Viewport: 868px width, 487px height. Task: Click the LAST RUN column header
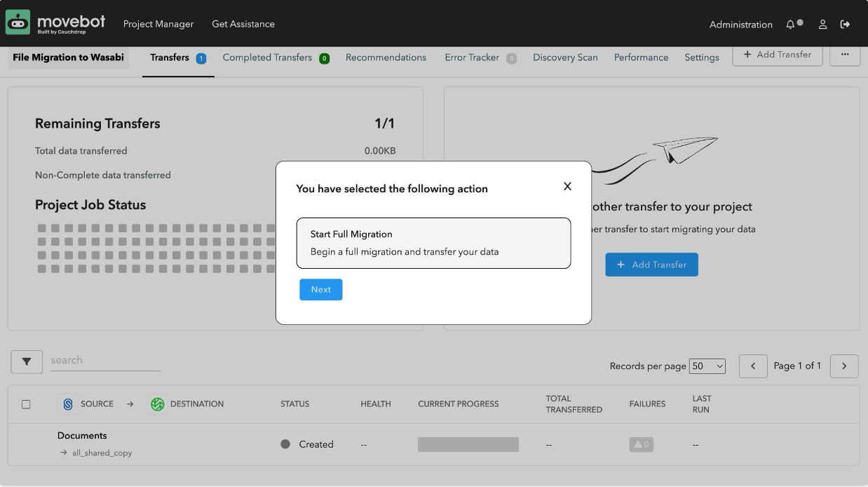point(702,404)
